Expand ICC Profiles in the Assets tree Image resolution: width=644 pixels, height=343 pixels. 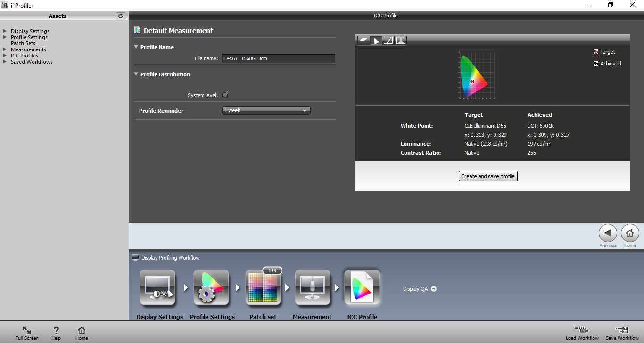coord(5,56)
